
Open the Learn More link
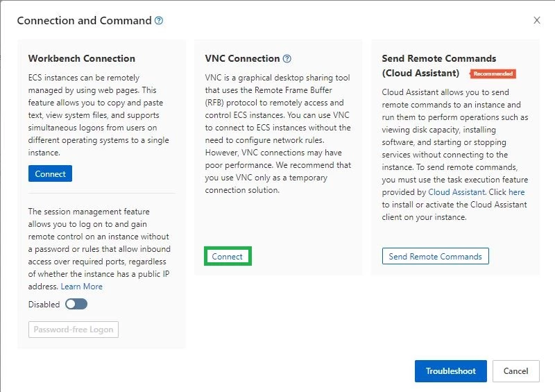[x=82, y=286]
